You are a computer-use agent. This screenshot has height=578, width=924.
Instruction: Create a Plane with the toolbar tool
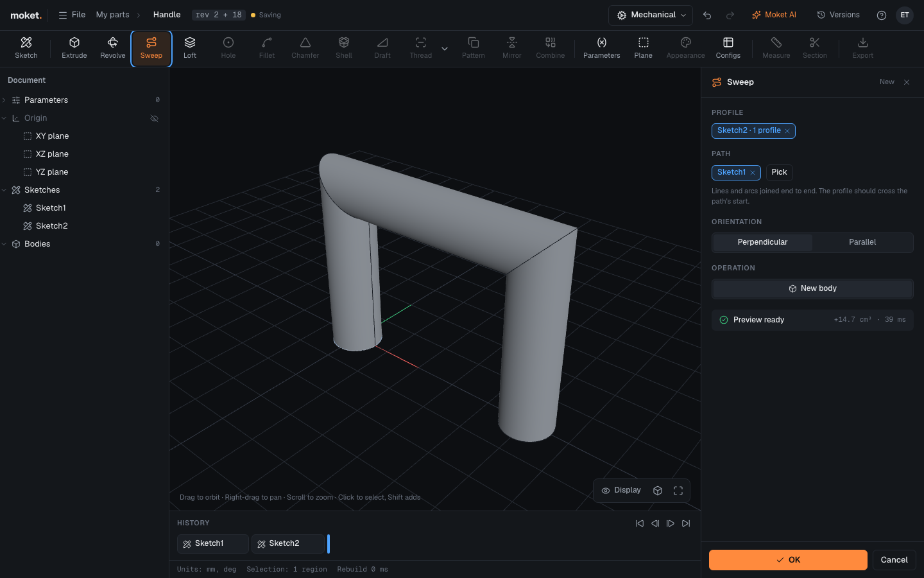644,48
